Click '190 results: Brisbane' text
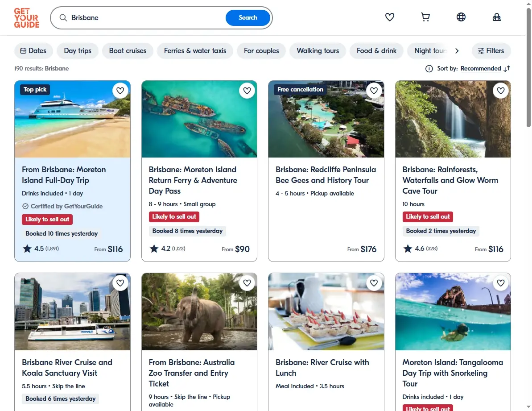This screenshot has width=532, height=411. pyautogui.click(x=41, y=69)
